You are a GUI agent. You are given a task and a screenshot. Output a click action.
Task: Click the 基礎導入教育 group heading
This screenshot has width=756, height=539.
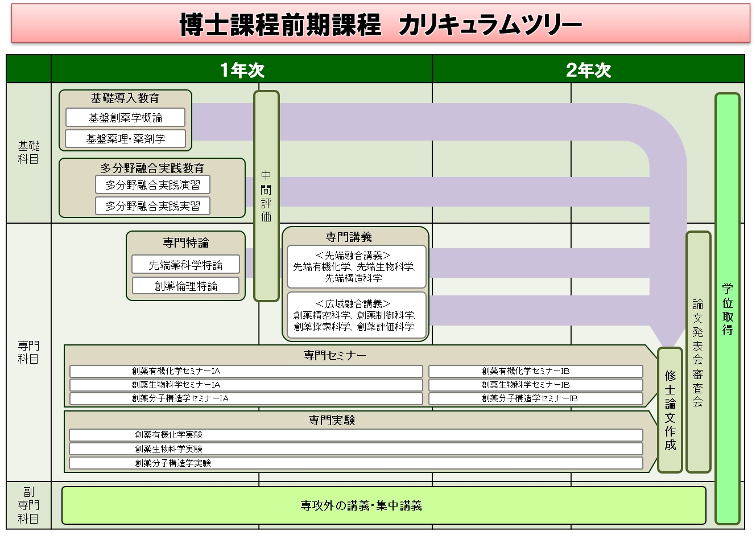pyautogui.click(x=125, y=98)
